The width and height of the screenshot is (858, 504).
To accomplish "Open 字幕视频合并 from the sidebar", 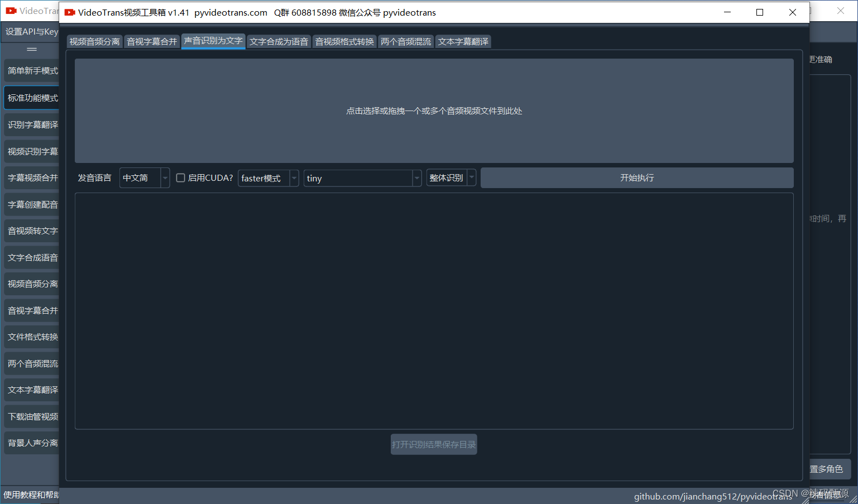I will 32,178.
